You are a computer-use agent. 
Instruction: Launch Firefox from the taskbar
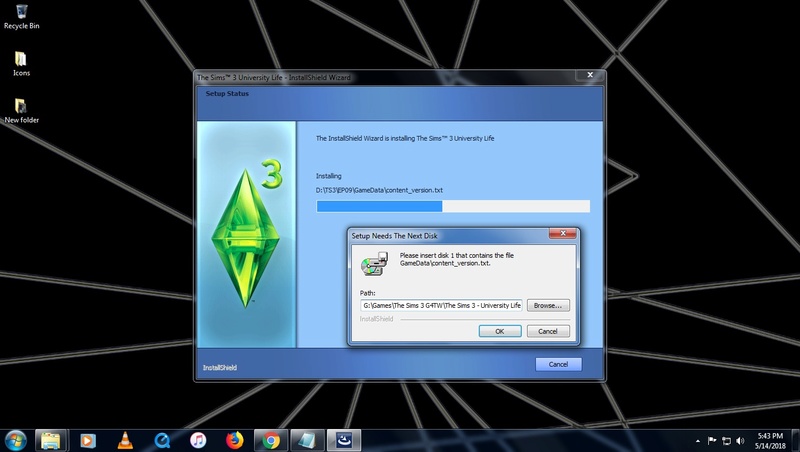click(235, 440)
